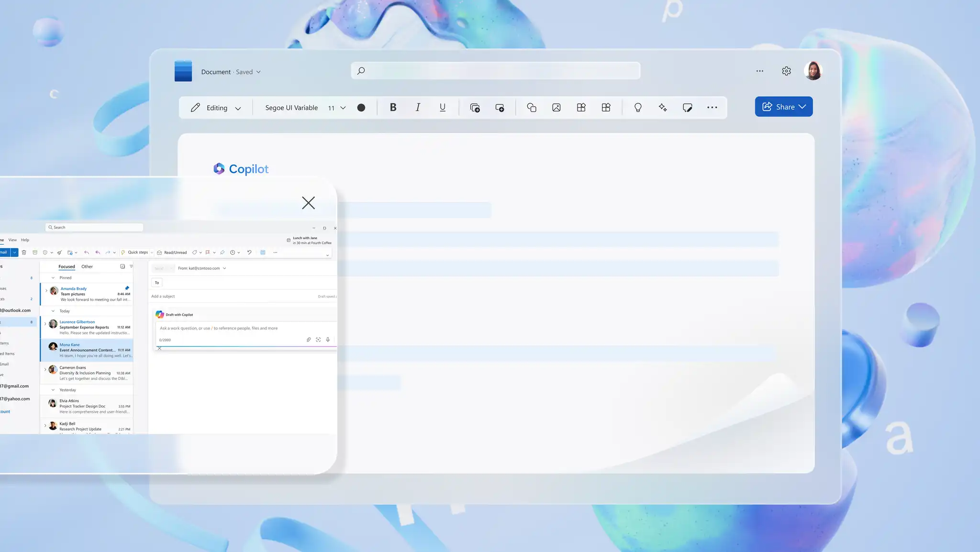This screenshot has width=980, height=552.
Task: Click the document search box
Action: pyautogui.click(x=496, y=71)
